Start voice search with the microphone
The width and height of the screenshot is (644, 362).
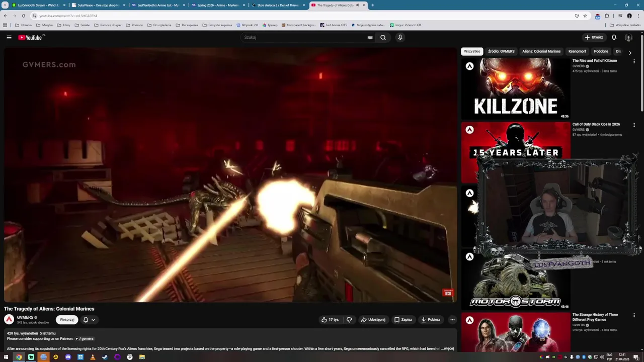coord(400,37)
